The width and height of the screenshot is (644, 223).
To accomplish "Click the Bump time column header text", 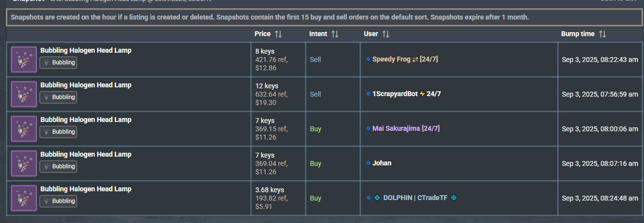I will [578, 34].
